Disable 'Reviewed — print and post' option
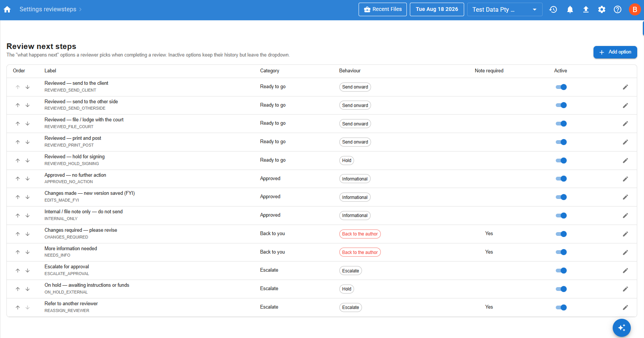The image size is (644, 338). point(561,142)
